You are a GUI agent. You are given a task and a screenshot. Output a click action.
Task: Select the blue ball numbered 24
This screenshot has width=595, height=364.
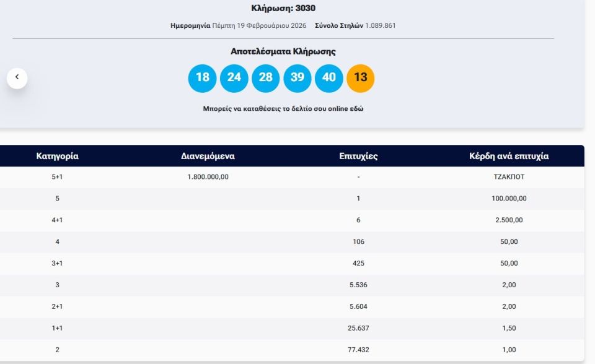pos(234,78)
